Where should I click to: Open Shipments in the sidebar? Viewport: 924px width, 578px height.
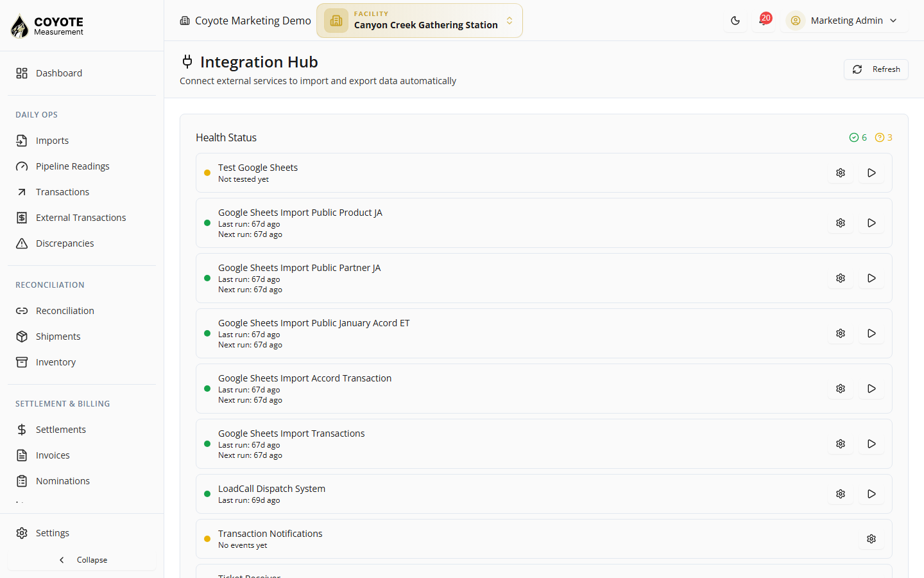81,337
